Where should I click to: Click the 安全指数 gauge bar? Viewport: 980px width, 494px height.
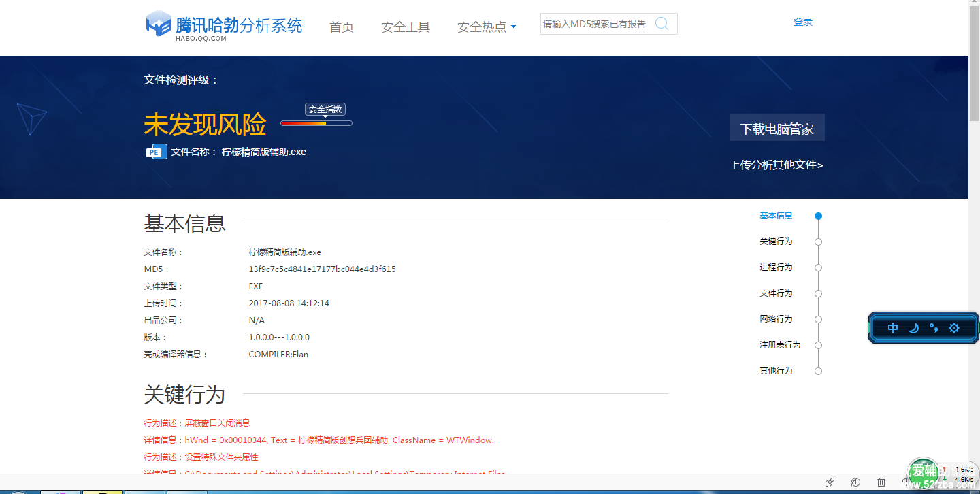pos(316,123)
